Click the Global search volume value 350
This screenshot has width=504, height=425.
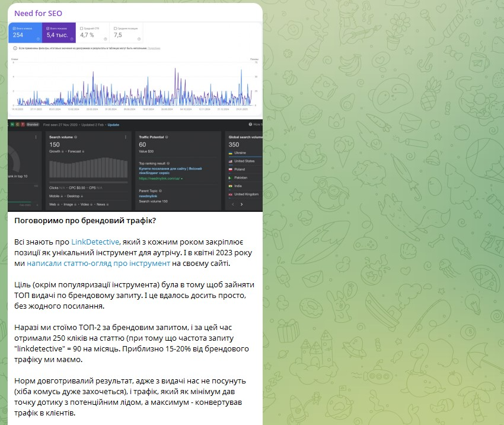tap(234, 145)
